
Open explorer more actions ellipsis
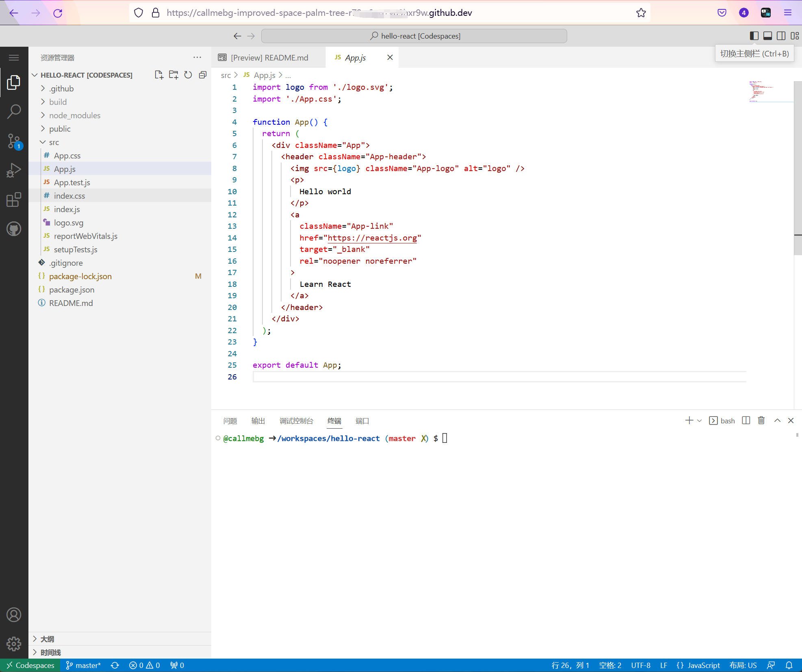pyautogui.click(x=197, y=57)
